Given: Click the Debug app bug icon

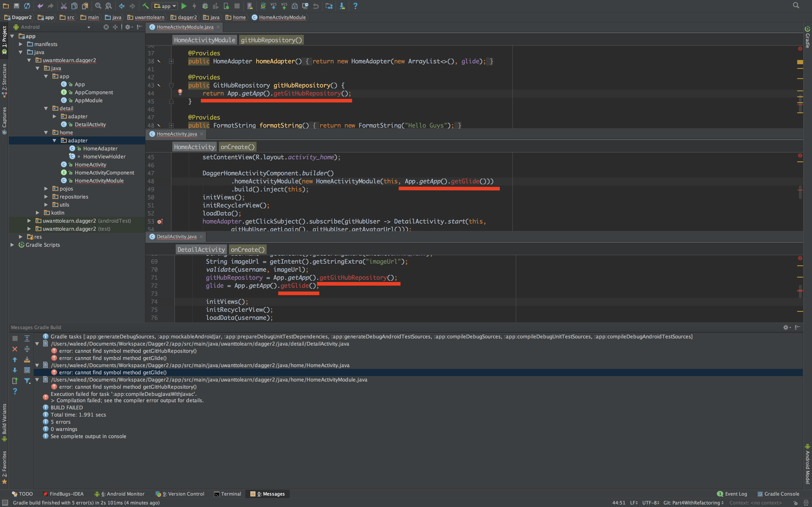Looking at the screenshot, I should point(205,6).
